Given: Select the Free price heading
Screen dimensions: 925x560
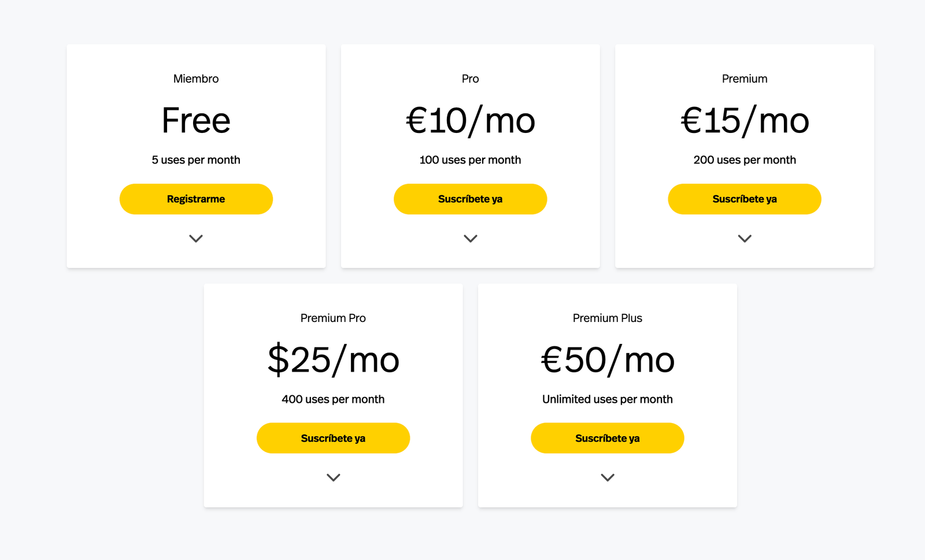Looking at the screenshot, I should [x=196, y=120].
